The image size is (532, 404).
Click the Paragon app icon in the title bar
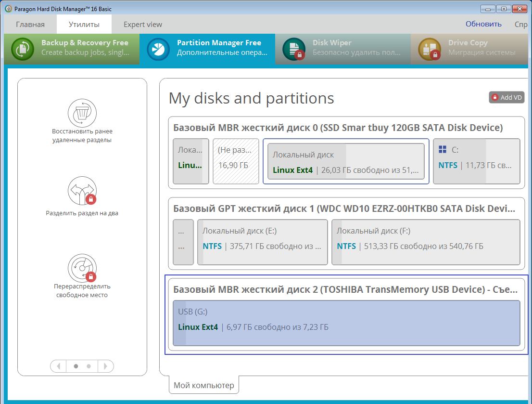click(9, 9)
